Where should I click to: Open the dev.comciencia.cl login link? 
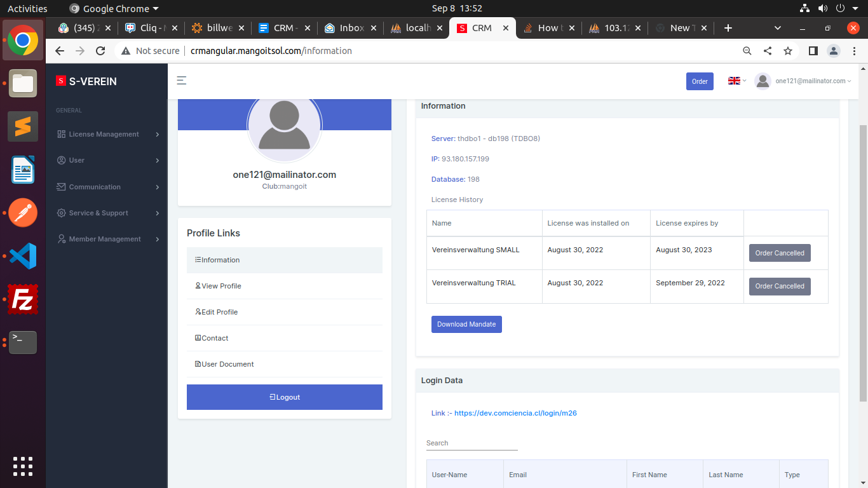tap(515, 413)
